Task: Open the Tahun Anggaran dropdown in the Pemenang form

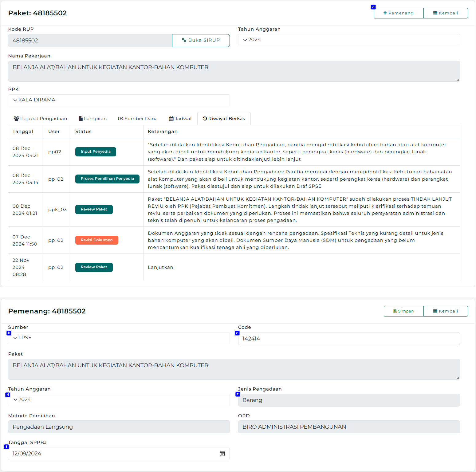Action: [119, 400]
